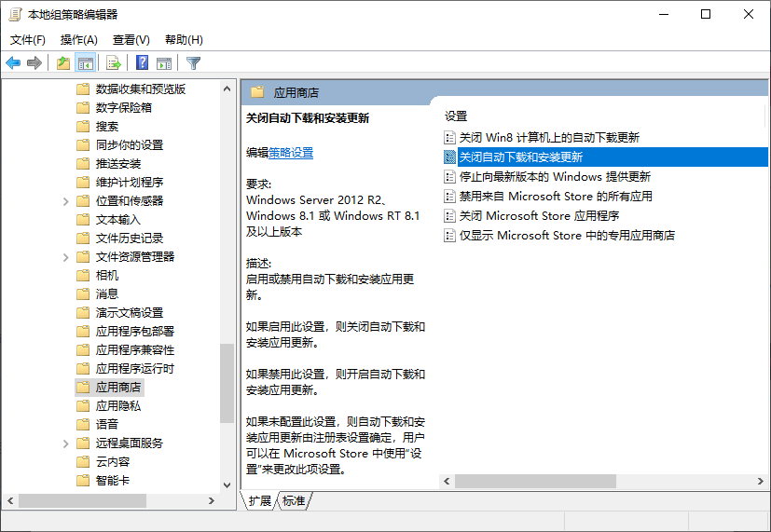Screen dimensions: 771x532
Task: Click the policy icon beside 关闭 Win8 计算机上的自动下载更新
Action: 449,138
